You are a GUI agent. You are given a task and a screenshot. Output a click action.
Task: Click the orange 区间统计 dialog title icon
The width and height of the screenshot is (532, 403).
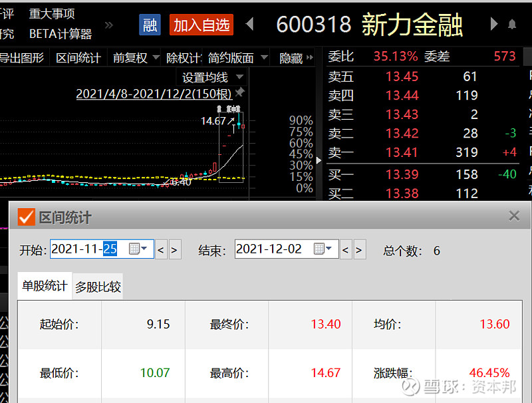pyautogui.click(x=27, y=216)
